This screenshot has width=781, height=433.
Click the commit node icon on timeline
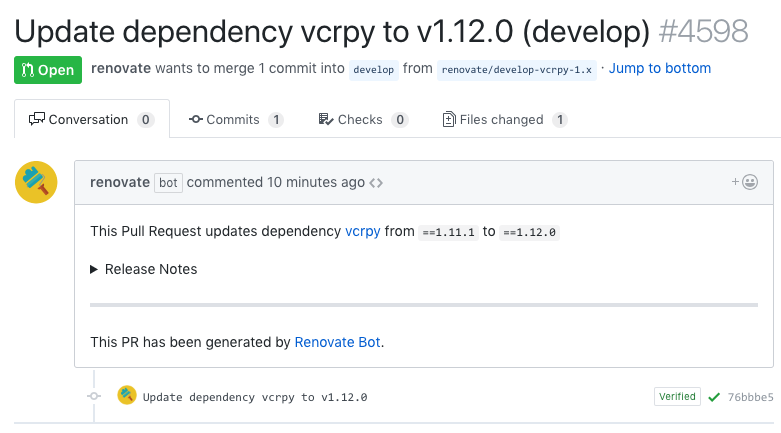(94, 396)
